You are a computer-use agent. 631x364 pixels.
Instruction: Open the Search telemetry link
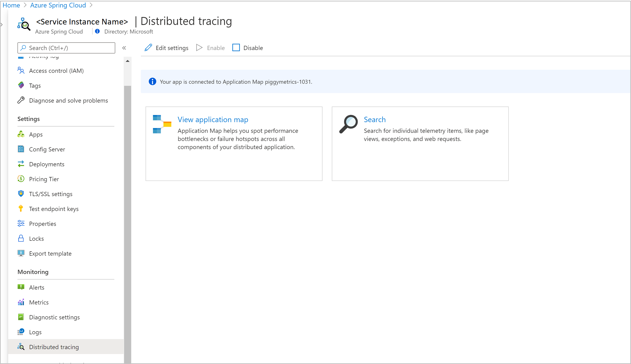tap(374, 119)
